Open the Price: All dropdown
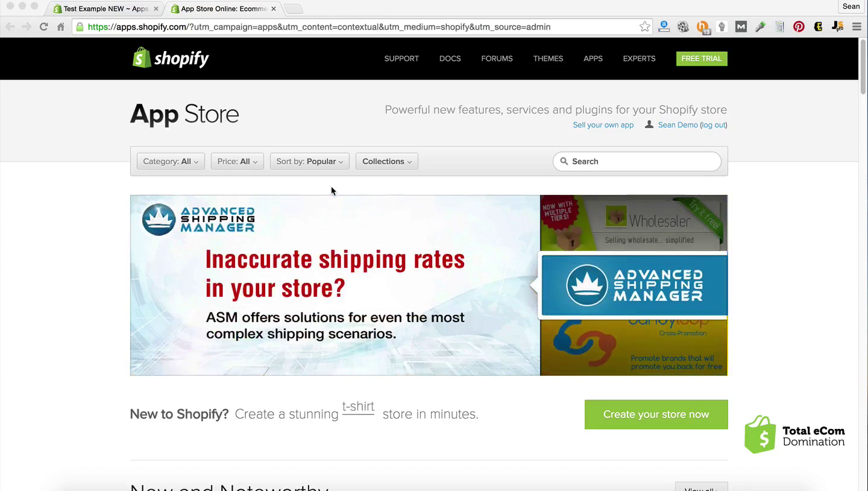 coord(237,161)
